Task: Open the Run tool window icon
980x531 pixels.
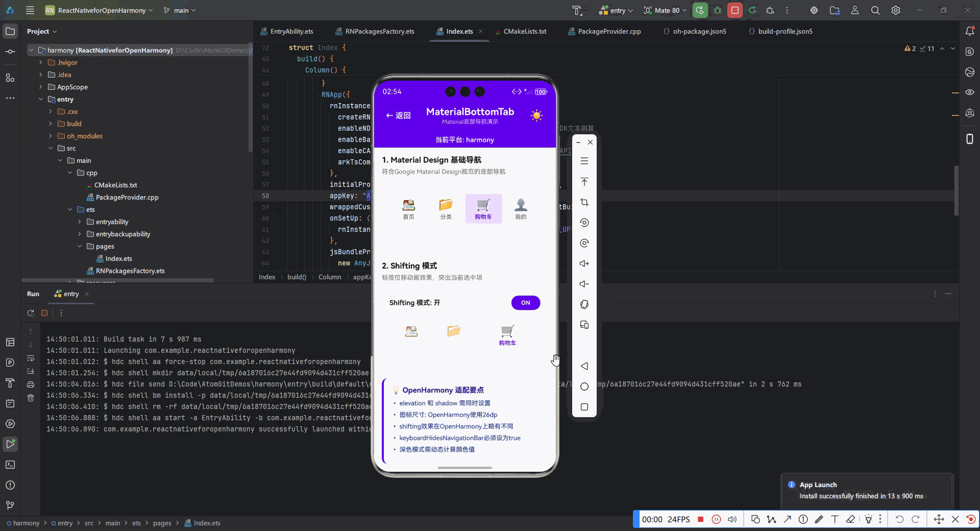Action: click(10, 444)
